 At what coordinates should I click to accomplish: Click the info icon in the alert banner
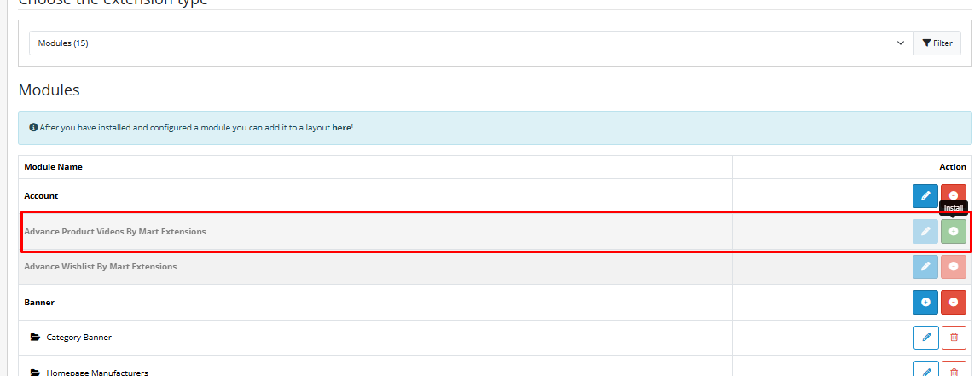click(x=33, y=127)
